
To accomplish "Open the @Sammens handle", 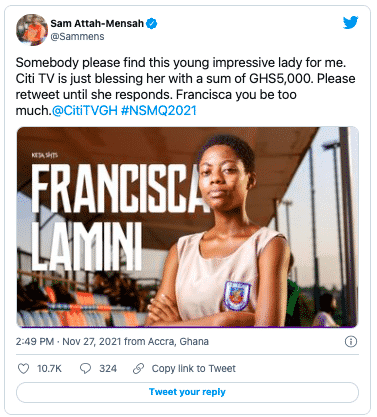I will (77, 36).
